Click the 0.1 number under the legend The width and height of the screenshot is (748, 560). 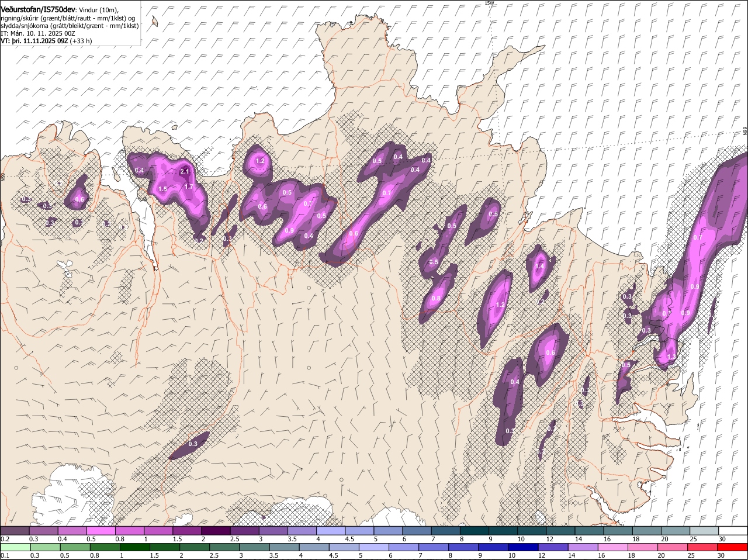click(x=5, y=555)
